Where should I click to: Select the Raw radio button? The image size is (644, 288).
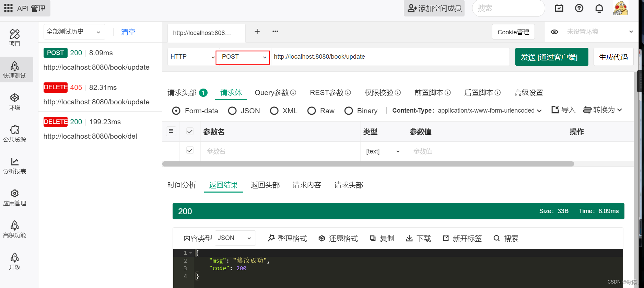point(312,111)
